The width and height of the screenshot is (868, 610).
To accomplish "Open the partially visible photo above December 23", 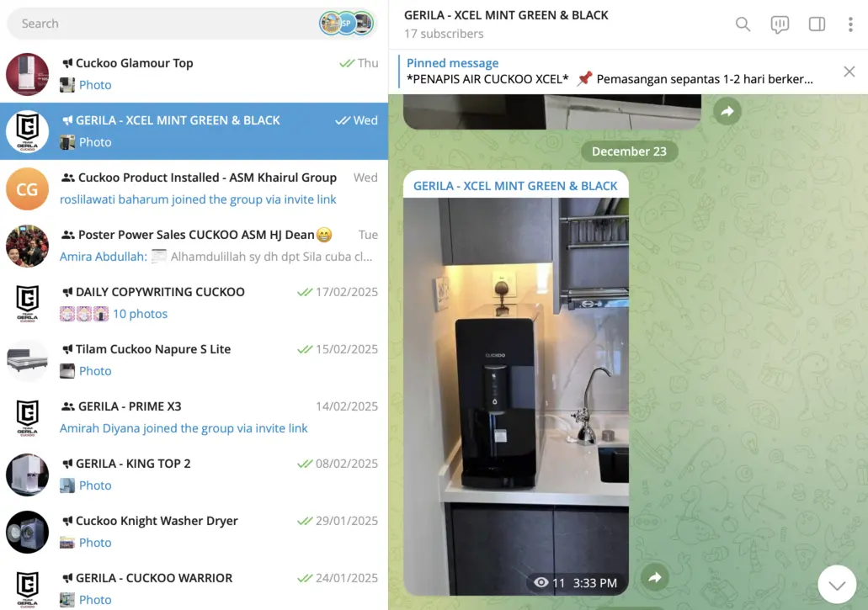I will [x=552, y=111].
